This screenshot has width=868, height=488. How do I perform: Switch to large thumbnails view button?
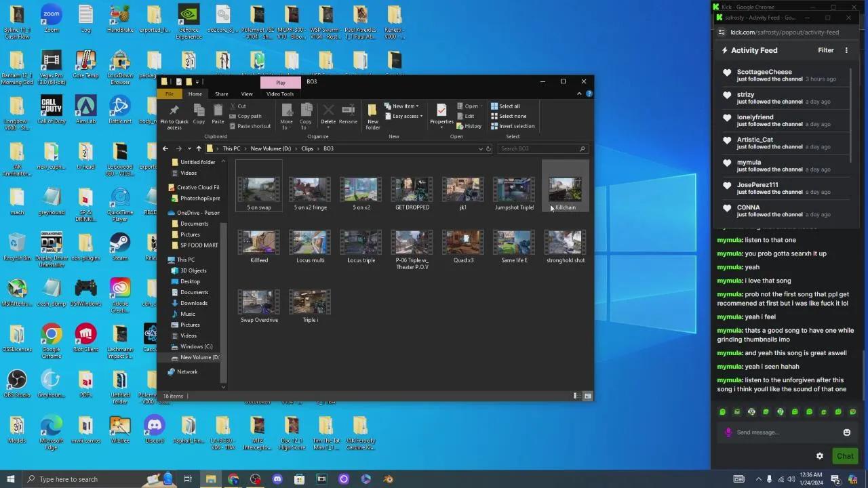[588, 396]
